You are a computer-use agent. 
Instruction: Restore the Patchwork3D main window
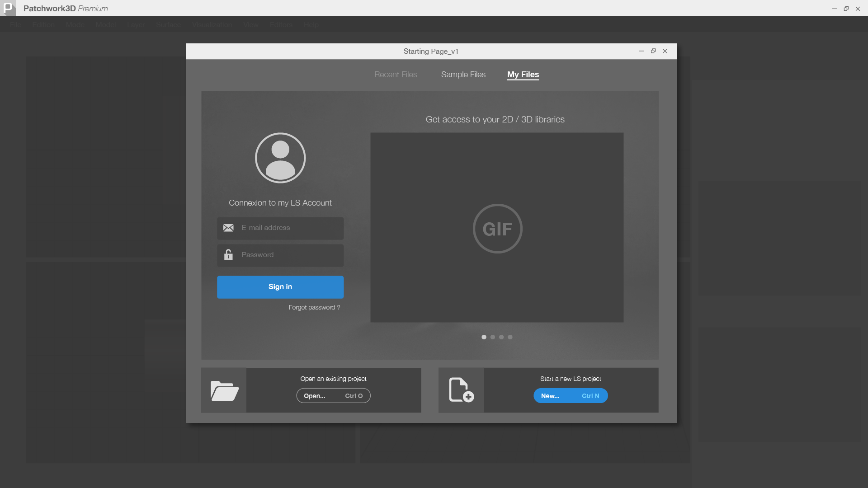[846, 9]
